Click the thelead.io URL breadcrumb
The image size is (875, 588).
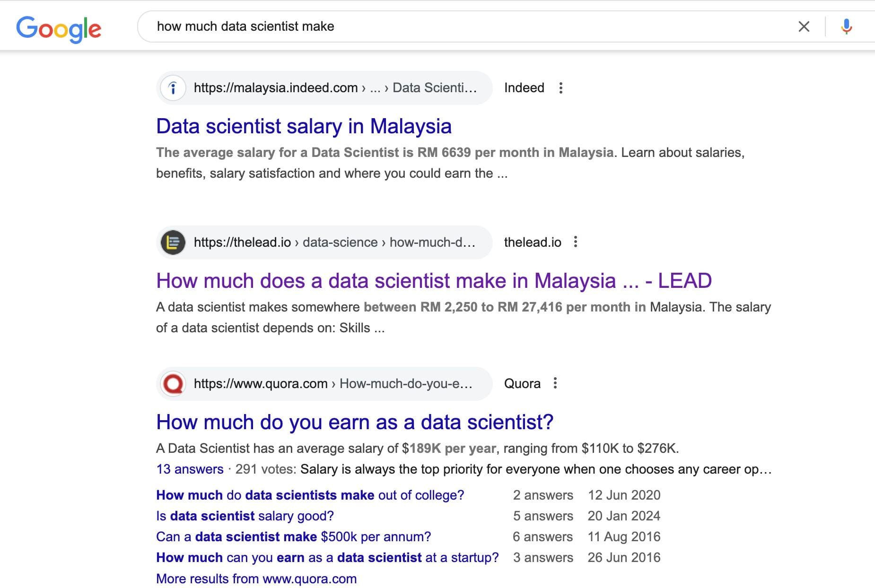pos(334,242)
